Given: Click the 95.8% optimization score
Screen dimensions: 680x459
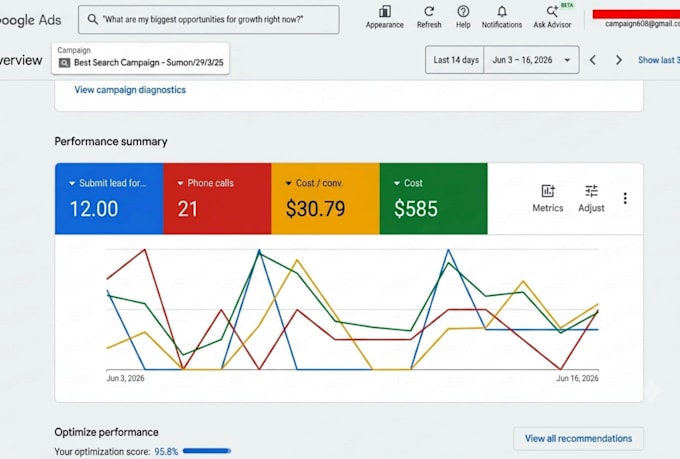Looking at the screenshot, I should click(x=166, y=452).
